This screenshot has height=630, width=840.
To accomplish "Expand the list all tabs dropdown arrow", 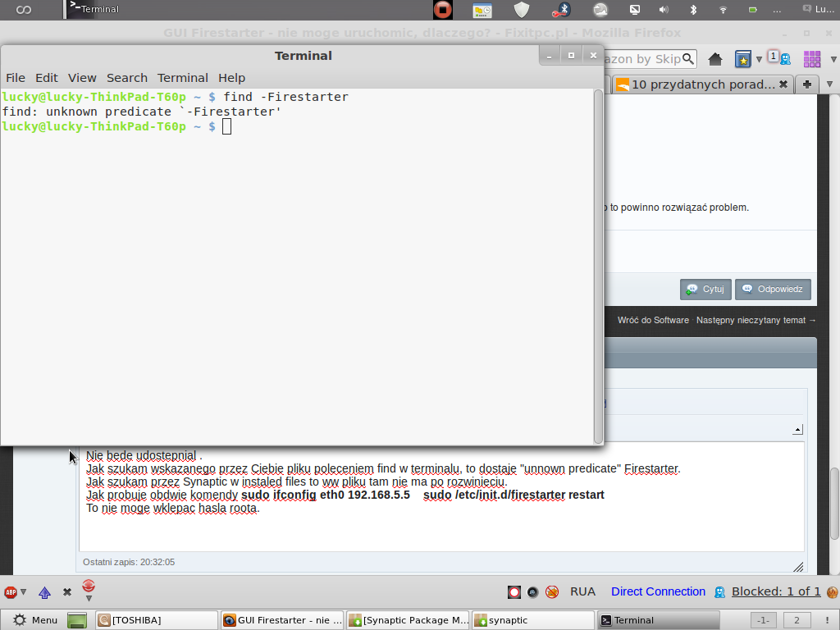I will pyautogui.click(x=830, y=84).
